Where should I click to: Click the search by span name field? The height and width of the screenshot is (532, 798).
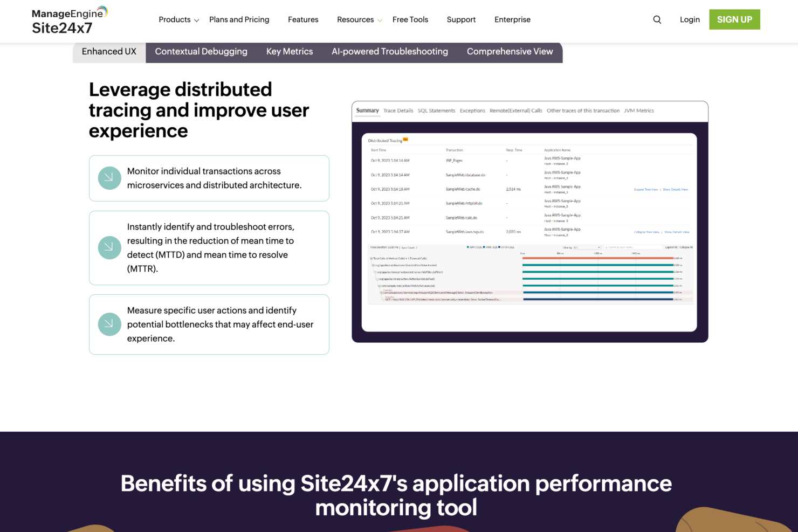click(x=632, y=247)
